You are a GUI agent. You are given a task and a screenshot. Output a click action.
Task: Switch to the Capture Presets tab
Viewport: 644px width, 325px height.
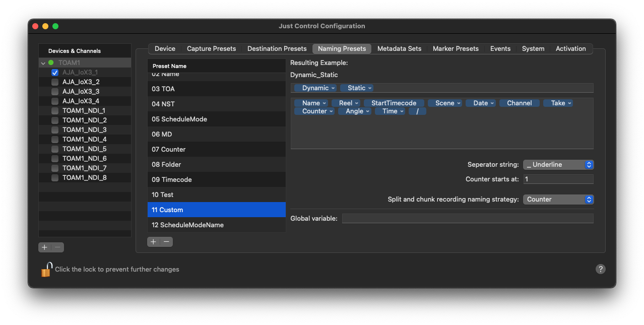(211, 49)
